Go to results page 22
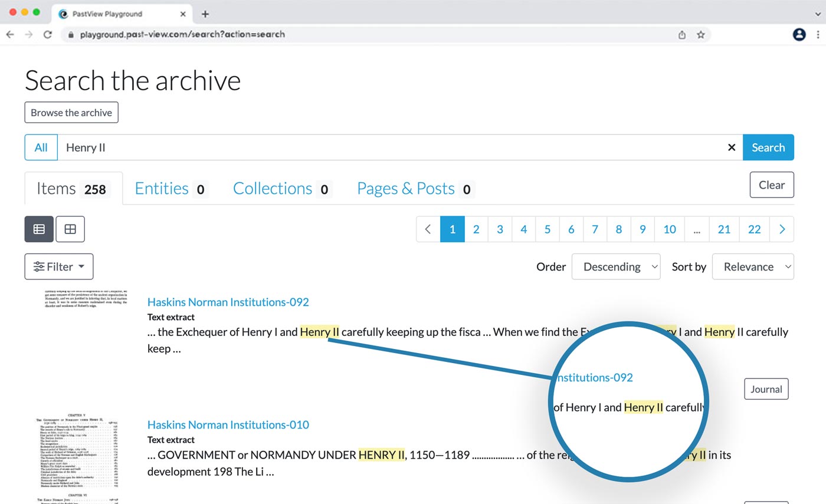The width and height of the screenshot is (826, 504). pos(755,229)
